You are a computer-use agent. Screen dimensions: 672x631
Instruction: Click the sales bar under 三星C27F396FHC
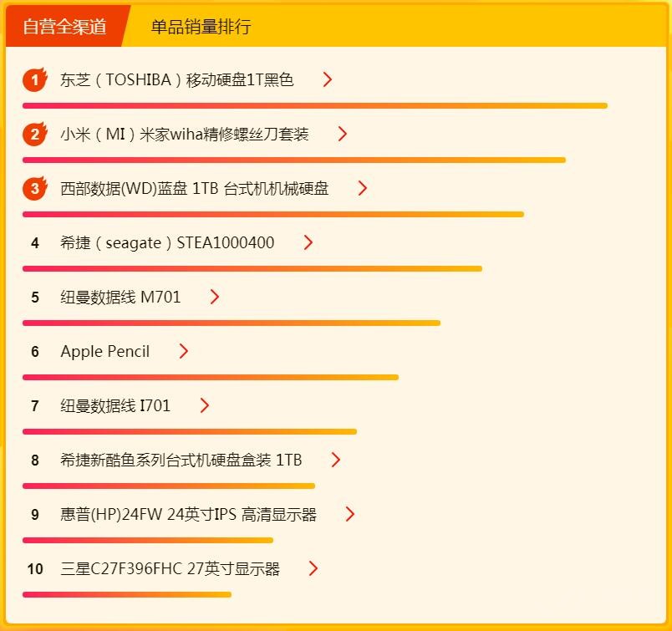tap(126, 594)
